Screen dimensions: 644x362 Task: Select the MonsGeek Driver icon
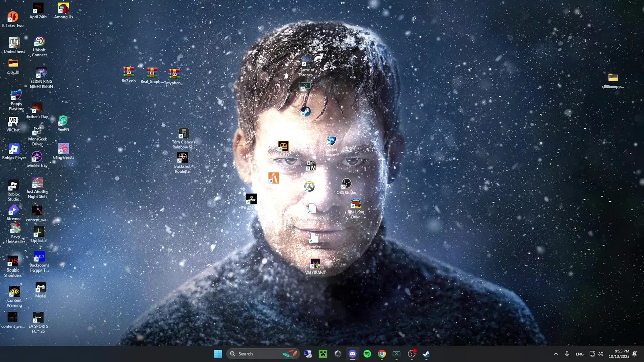(x=37, y=136)
